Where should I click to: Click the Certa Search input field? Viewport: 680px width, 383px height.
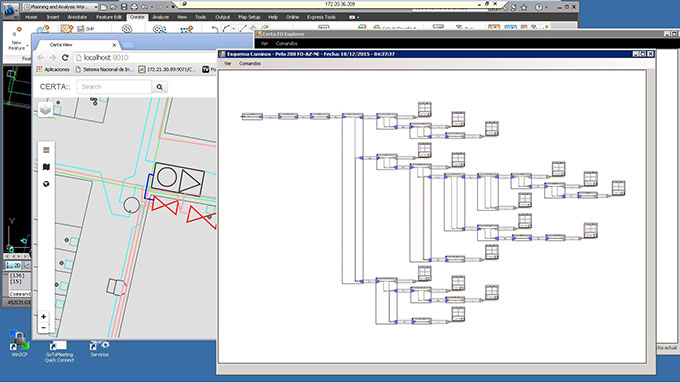point(114,87)
